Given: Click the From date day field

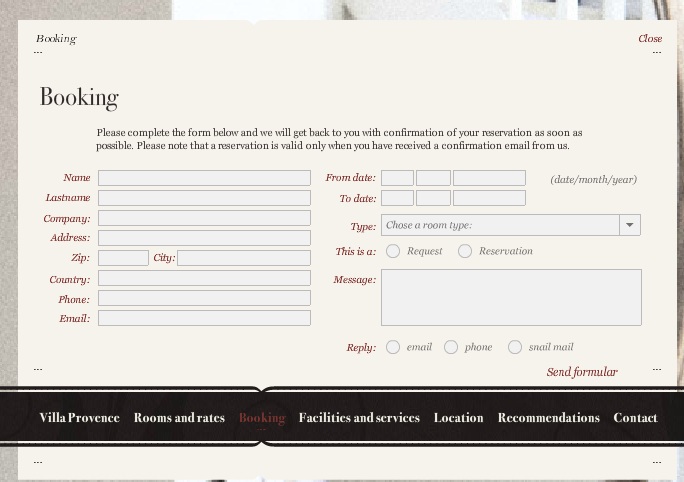Looking at the screenshot, I should click(397, 178).
